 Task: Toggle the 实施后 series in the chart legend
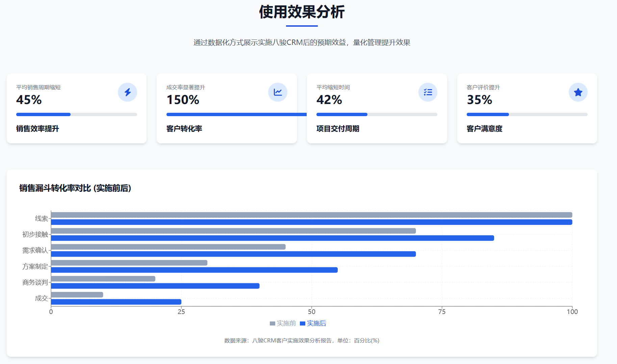[x=316, y=323]
